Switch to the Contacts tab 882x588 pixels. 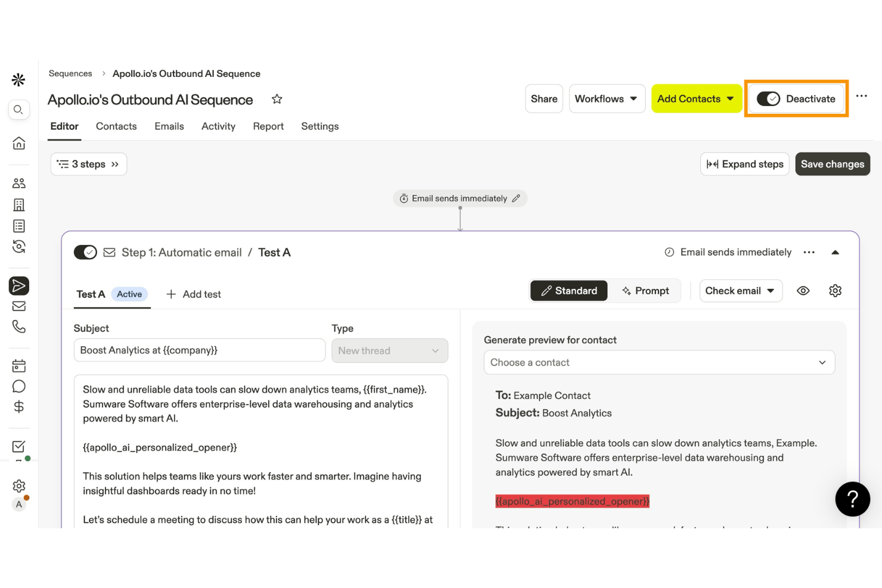click(x=116, y=126)
